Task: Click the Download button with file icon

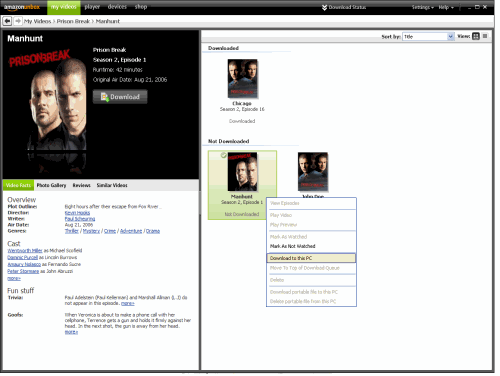Action: tap(120, 97)
